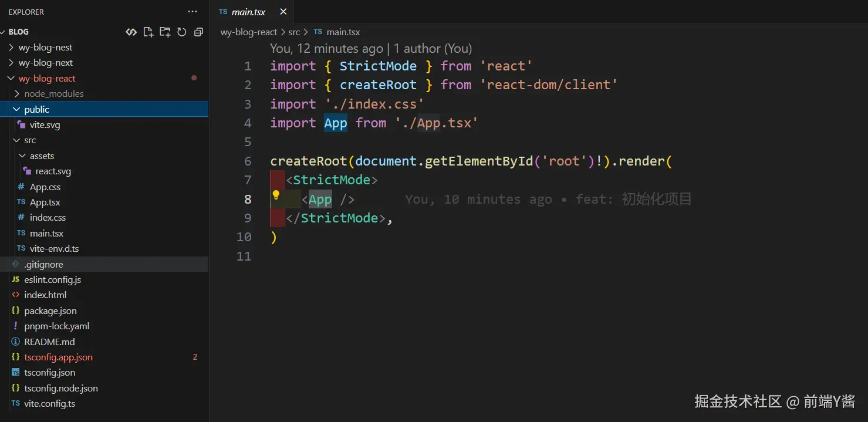This screenshot has height=422, width=868.
Task: Click main.tsx in the breadcrumb path
Action: 343,32
